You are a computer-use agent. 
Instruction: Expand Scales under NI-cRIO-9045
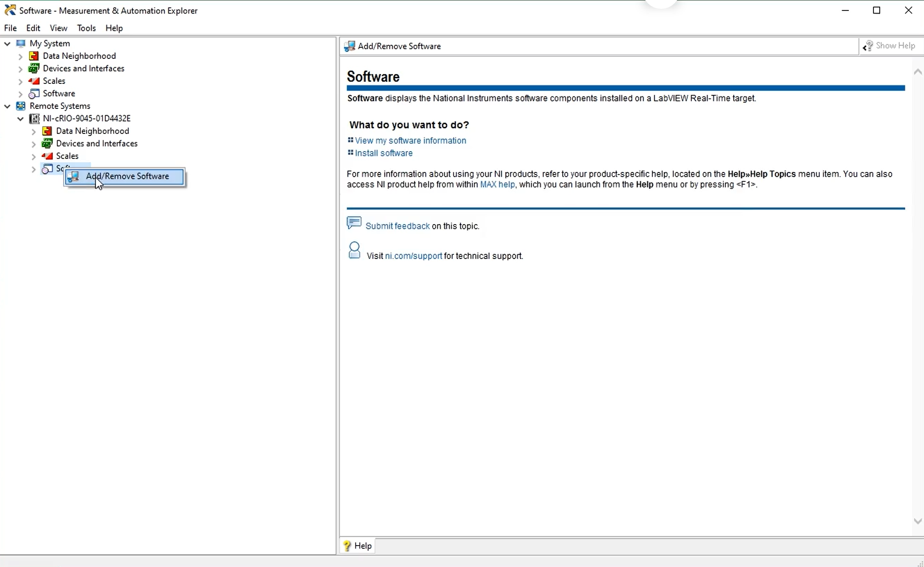coord(33,156)
